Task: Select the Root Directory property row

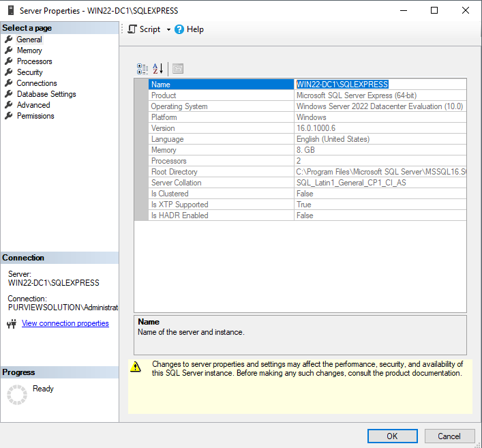Action: tap(307, 172)
